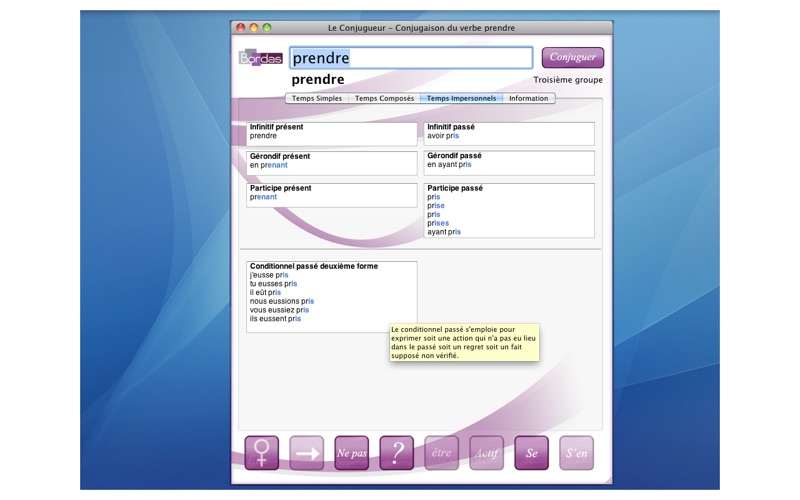
Task: Close the Le Conjugueur window
Action: coord(241,28)
